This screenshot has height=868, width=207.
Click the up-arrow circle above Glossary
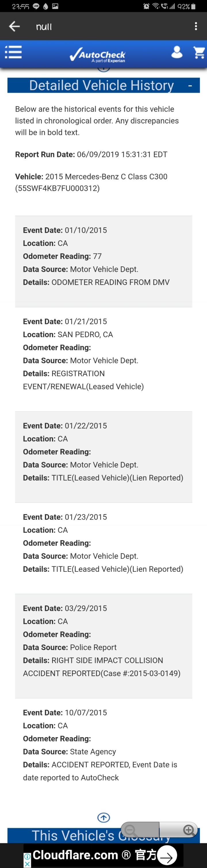tap(104, 817)
